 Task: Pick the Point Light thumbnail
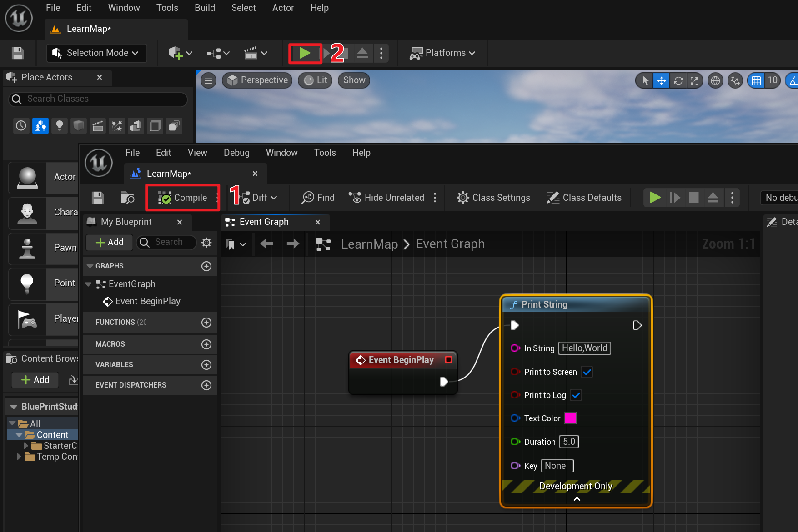click(x=28, y=283)
